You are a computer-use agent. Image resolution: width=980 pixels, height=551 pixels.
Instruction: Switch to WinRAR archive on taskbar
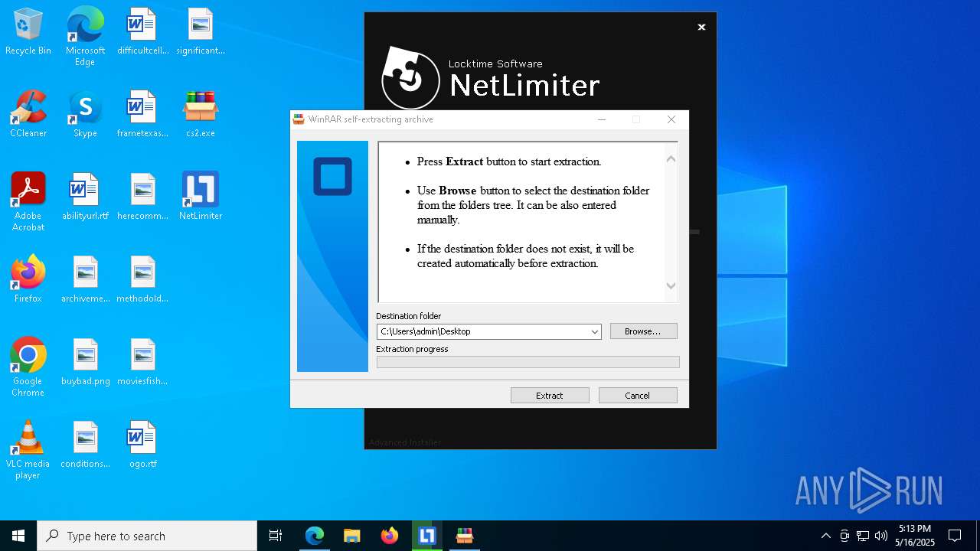(x=464, y=536)
